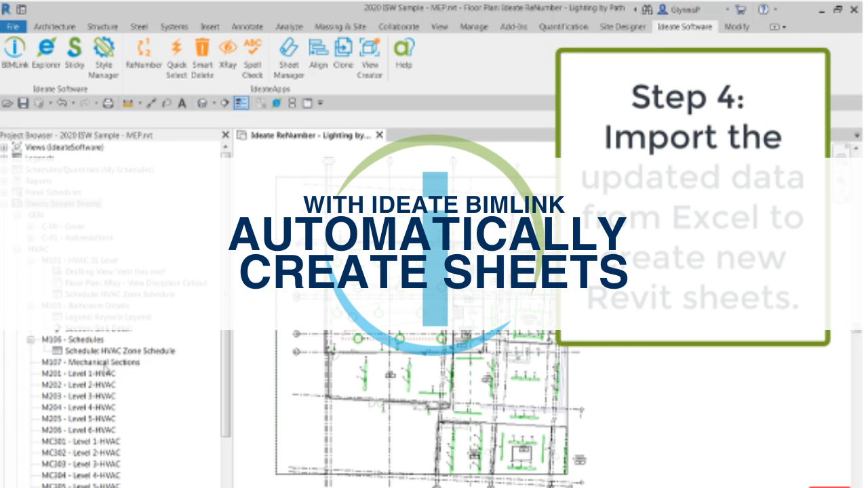
Task: Open the Manage ribbon tab
Action: click(473, 26)
